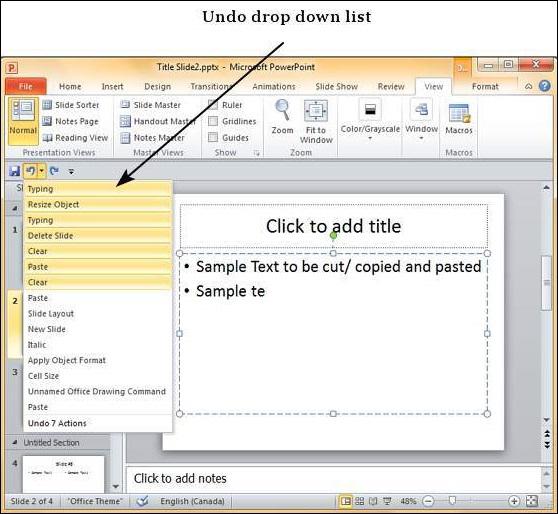Click previous slide double-arrow button
This screenshot has height=514, width=558.
pyautogui.click(x=547, y=434)
